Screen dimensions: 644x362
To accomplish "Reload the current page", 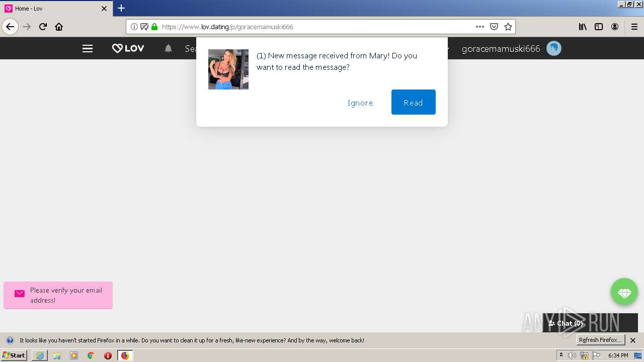I will 43,27.
